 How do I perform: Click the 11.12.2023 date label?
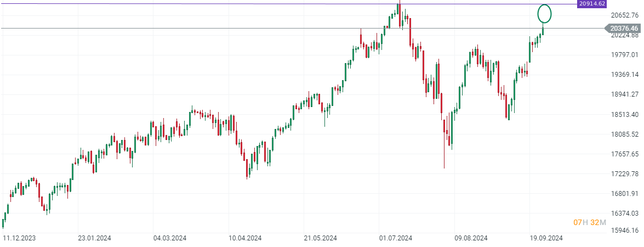(19, 238)
